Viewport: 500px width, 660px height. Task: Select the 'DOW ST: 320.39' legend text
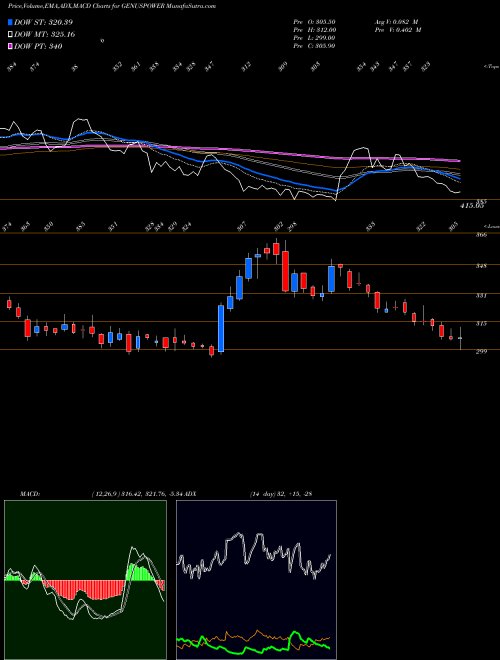pyautogui.click(x=44, y=22)
